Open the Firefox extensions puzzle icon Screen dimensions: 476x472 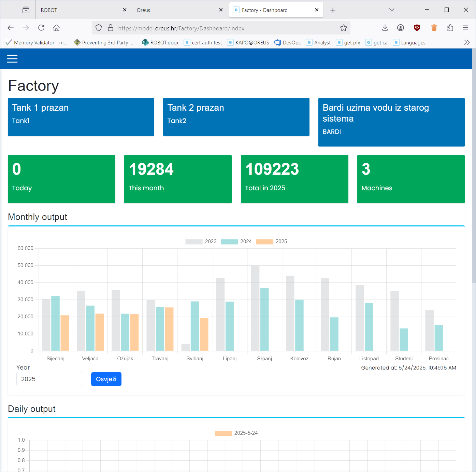(450, 28)
